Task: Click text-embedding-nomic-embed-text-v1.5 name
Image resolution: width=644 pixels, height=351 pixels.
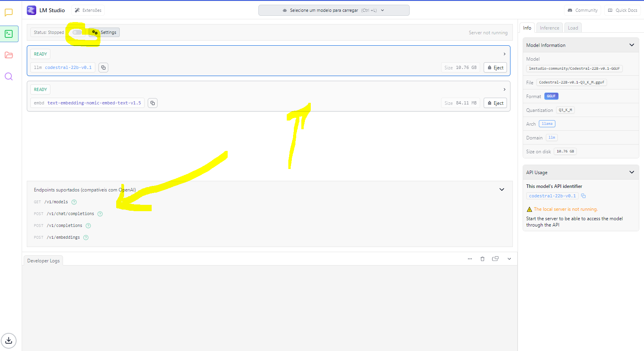Action: [x=94, y=103]
